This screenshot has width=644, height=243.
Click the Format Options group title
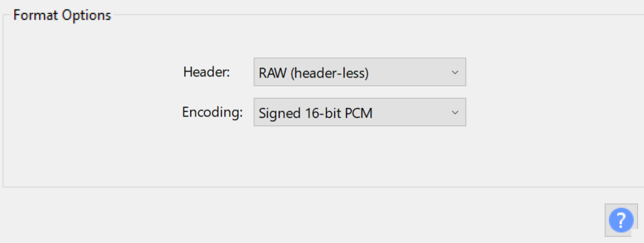tap(62, 16)
